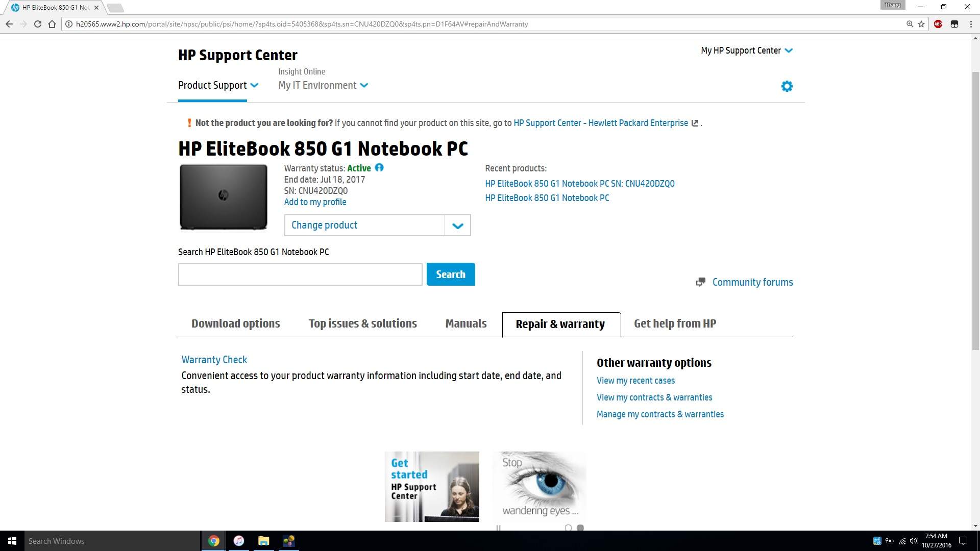Click the HP Support Center heading
The image size is (980, 551).
tap(238, 55)
